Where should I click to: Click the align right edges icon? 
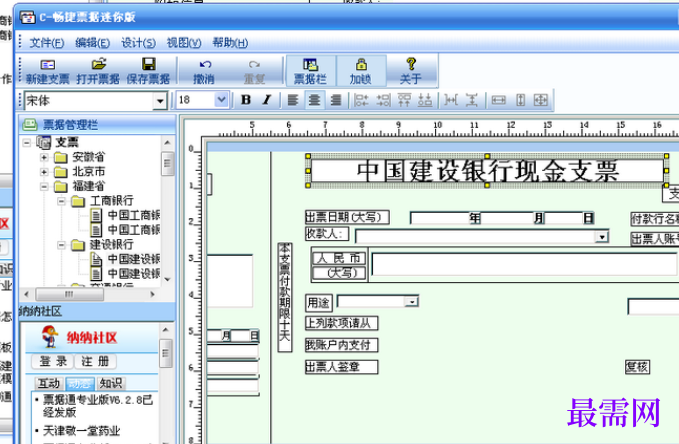point(383,100)
